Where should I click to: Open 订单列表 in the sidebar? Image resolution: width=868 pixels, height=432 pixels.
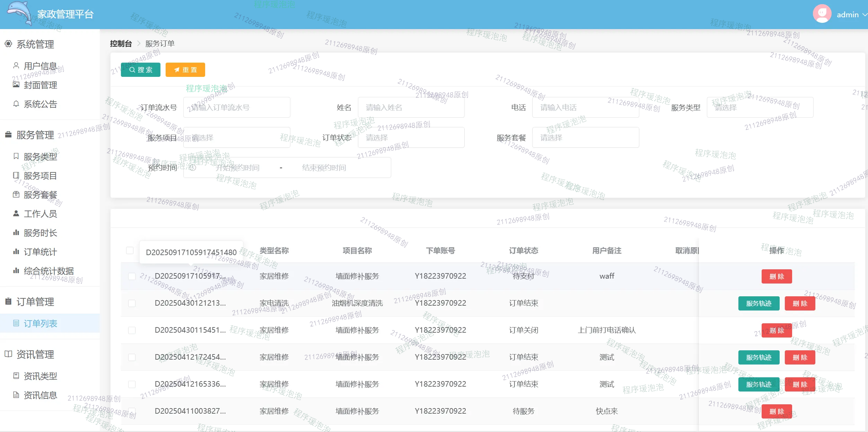pyautogui.click(x=40, y=323)
